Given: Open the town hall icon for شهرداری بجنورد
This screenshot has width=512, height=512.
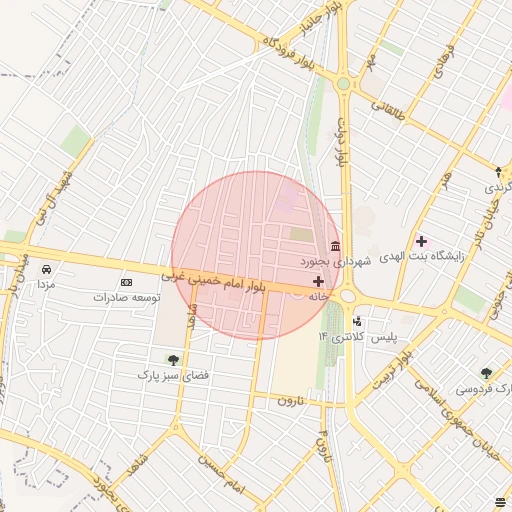Looking at the screenshot, I should [x=336, y=246].
